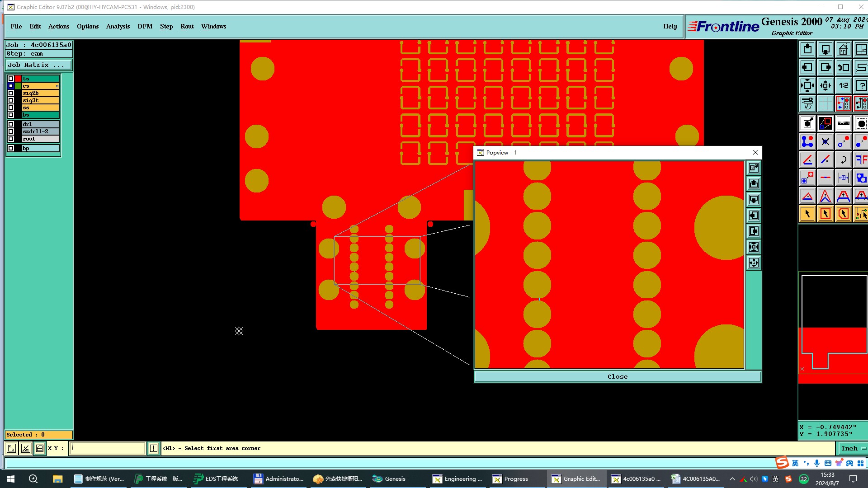The image size is (868, 488).
Task: Open the wrench and palette settings icon
Action: click(x=807, y=103)
